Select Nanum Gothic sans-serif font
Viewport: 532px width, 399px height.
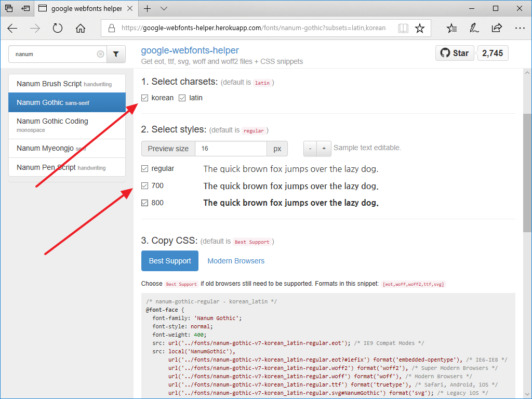[x=67, y=102]
